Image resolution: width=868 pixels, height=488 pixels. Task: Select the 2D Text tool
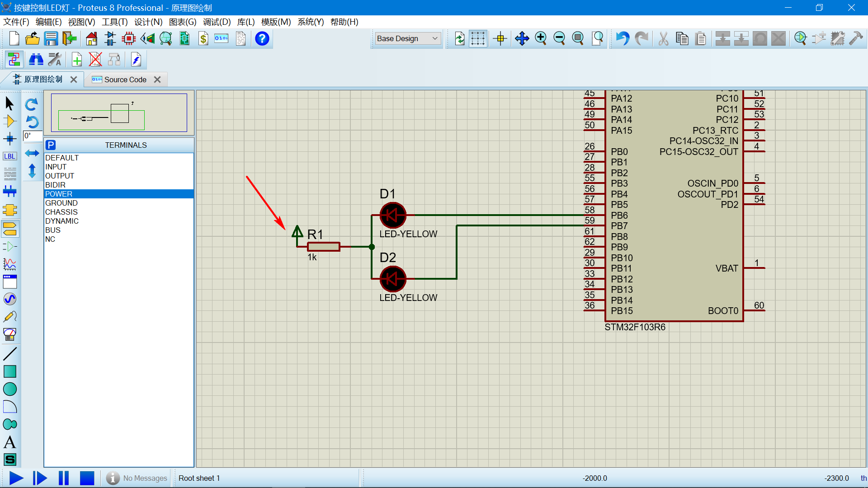pyautogui.click(x=9, y=442)
